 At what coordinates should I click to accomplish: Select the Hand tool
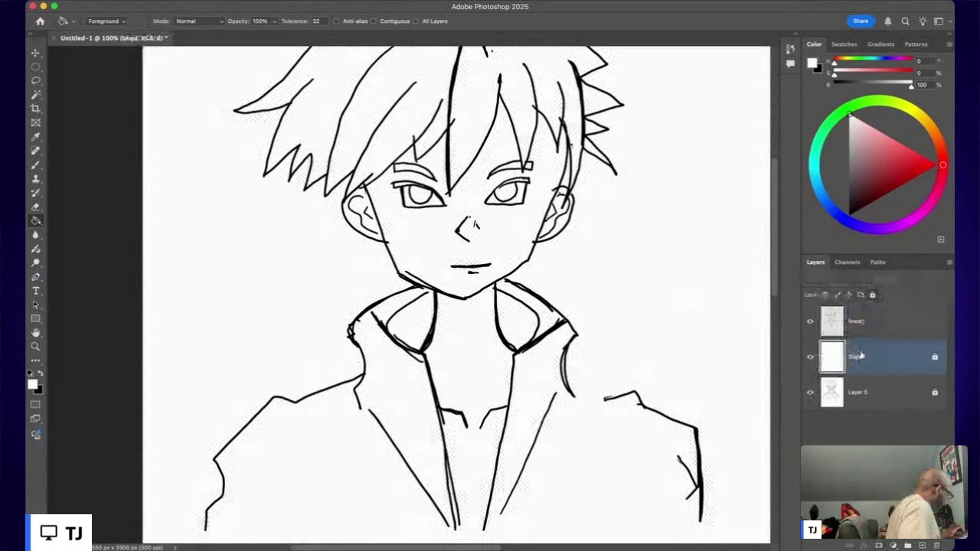(x=35, y=332)
